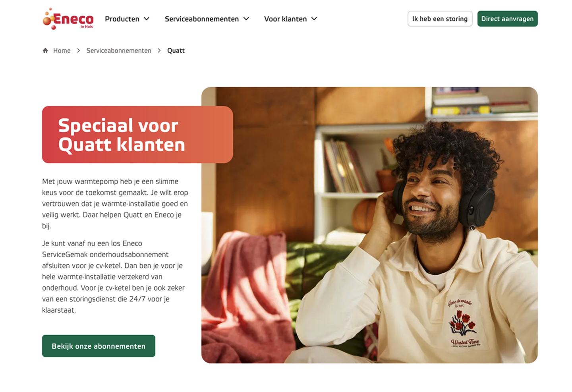Image resolution: width=572 pixels, height=392 pixels.
Task: Select the Quatt breadcrumb item
Action: [176, 50]
